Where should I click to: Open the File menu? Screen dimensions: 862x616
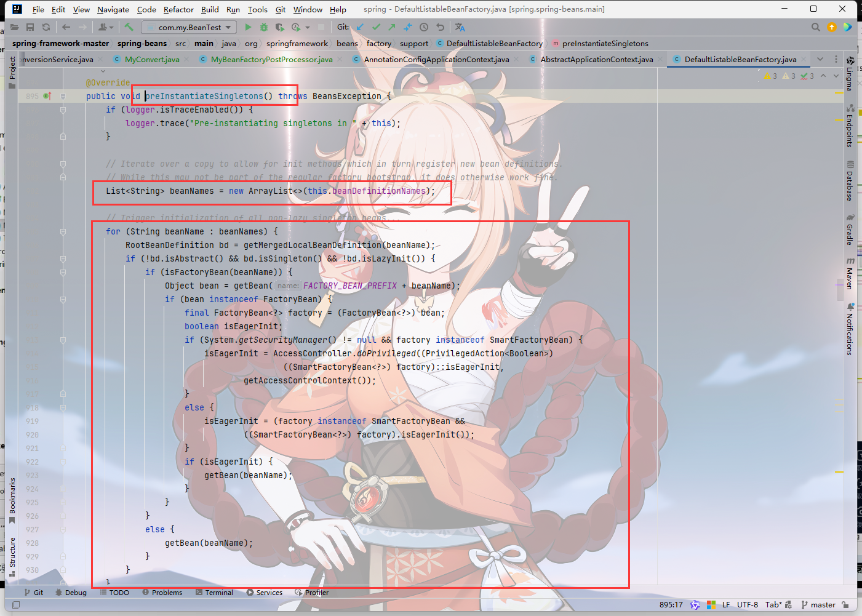click(38, 9)
